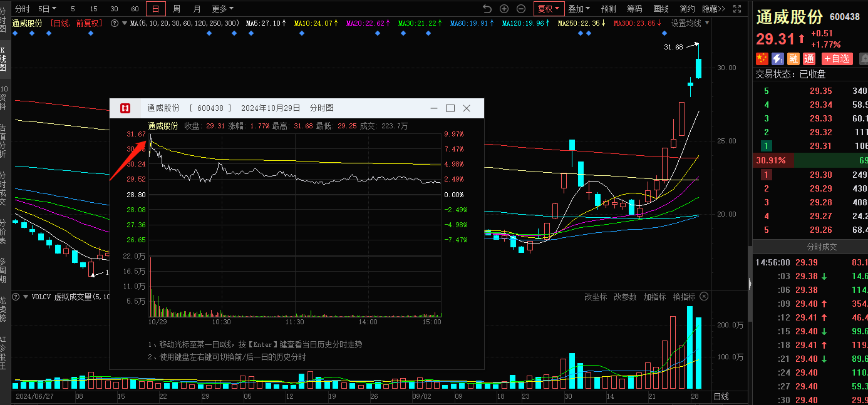Screen dimensions: 868x405
Task: Click the MA5:27.10 legend value
Action: click(266, 23)
